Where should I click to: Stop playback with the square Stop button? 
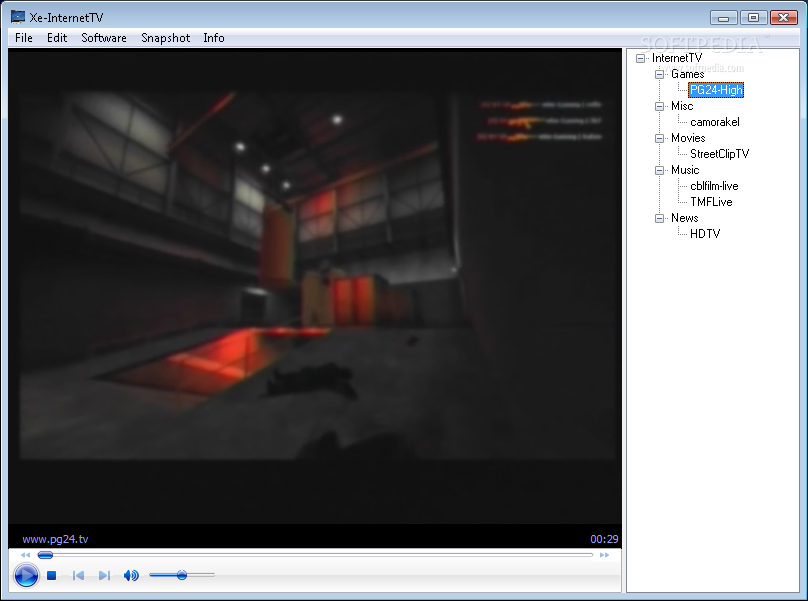(52, 575)
